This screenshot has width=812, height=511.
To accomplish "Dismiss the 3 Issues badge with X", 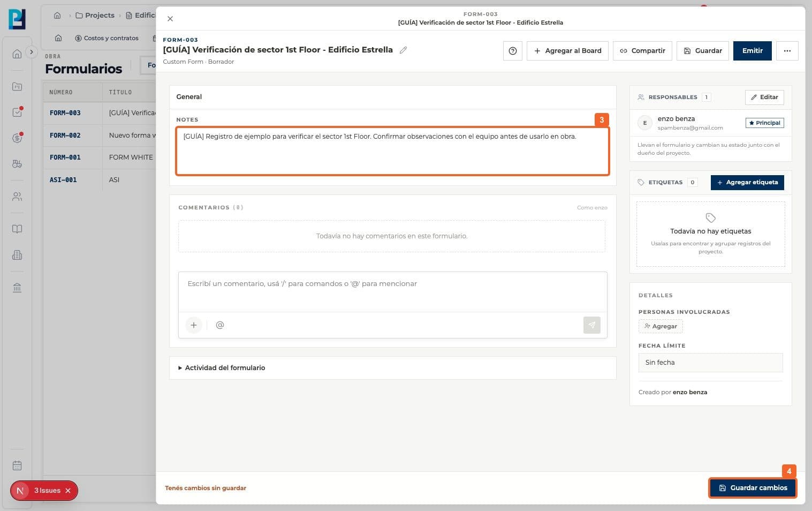I will 68,491.
